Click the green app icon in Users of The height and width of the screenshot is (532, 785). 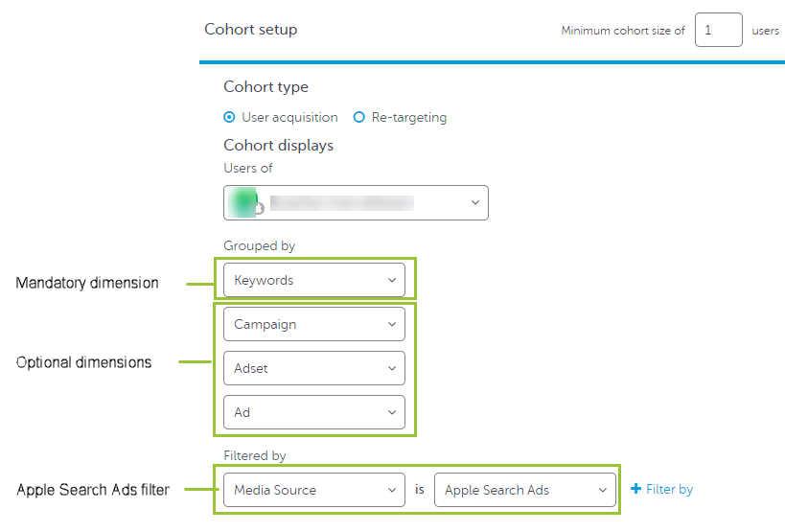tap(247, 202)
